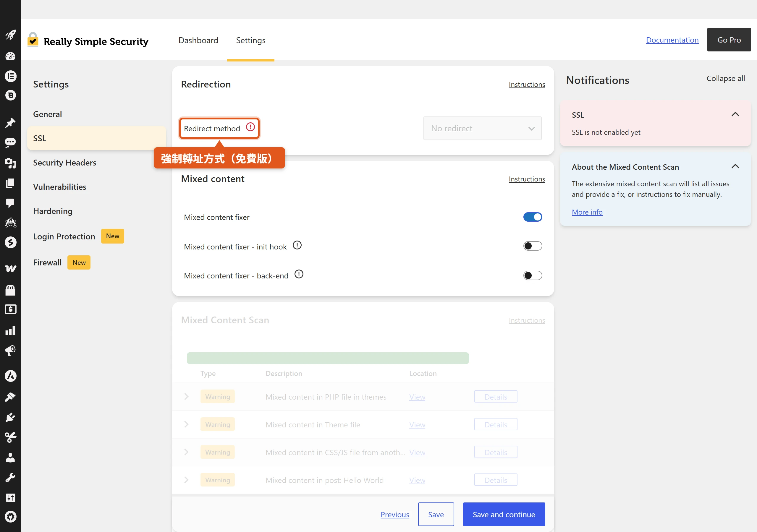This screenshot has width=757, height=532.
Task: Open Posts via the pushpin icon
Action: coord(11,123)
